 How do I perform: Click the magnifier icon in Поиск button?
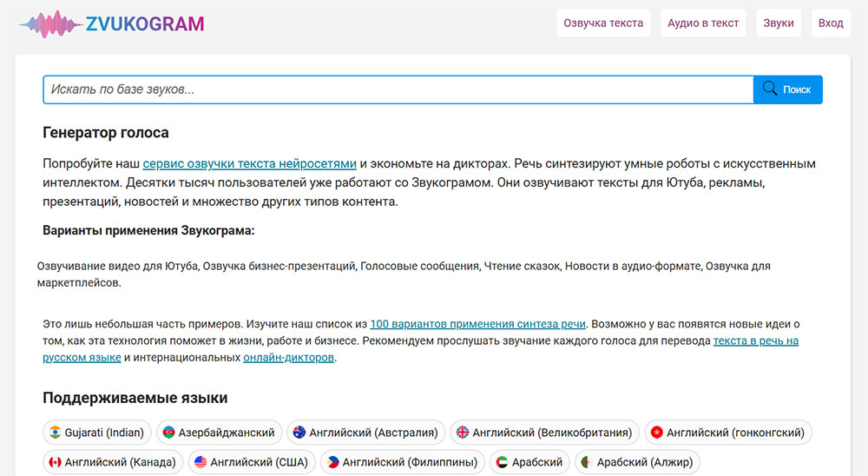pyautogui.click(x=769, y=89)
